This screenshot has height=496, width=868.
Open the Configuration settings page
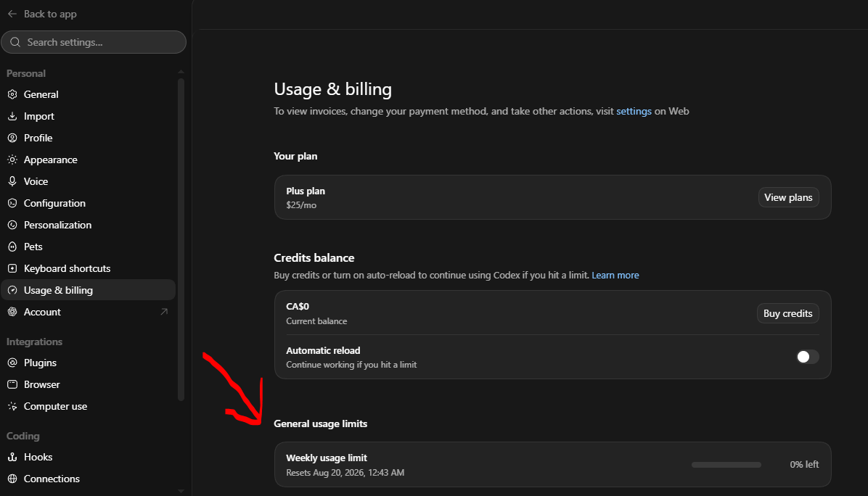(x=89, y=203)
